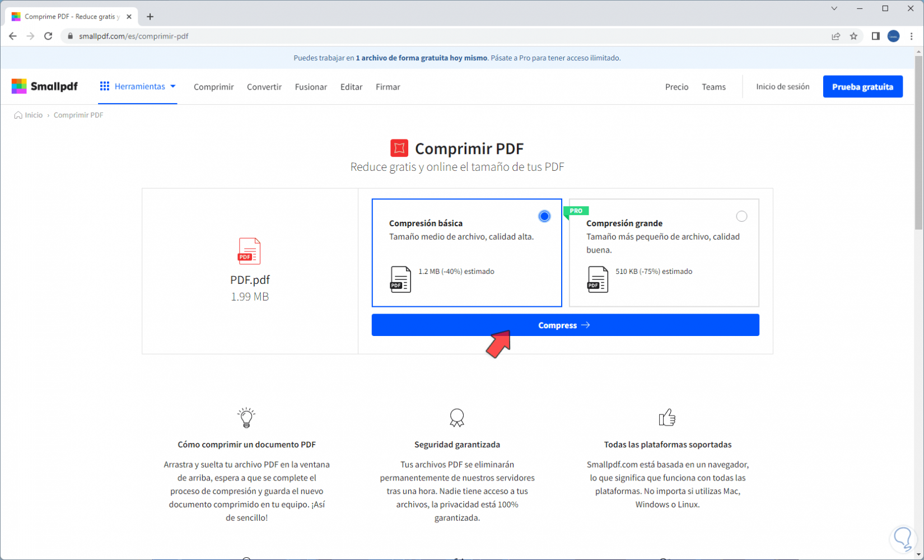The image size is (924, 560).
Task: Click the 'Reduce gratis y online' subtitle
Action: pyautogui.click(x=457, y=167)
